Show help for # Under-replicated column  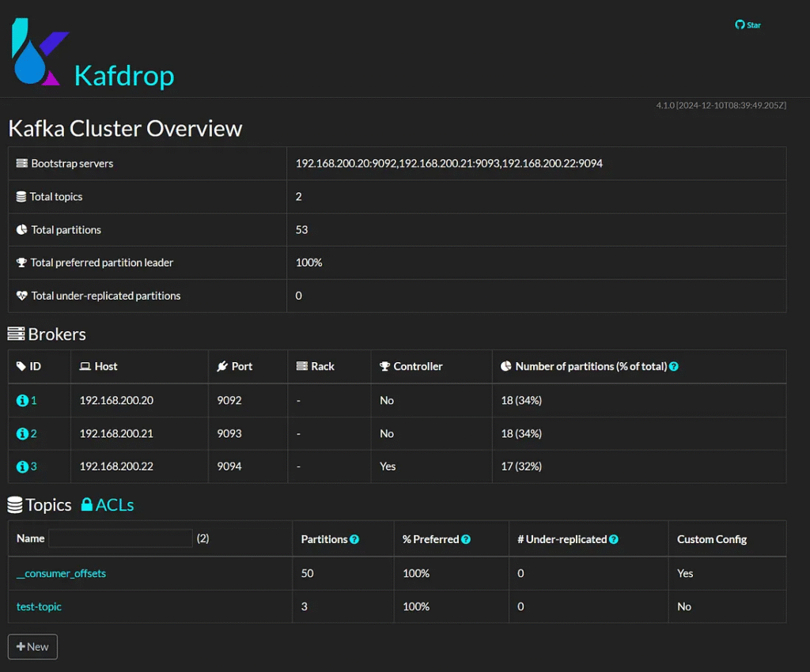click(614, 539)
